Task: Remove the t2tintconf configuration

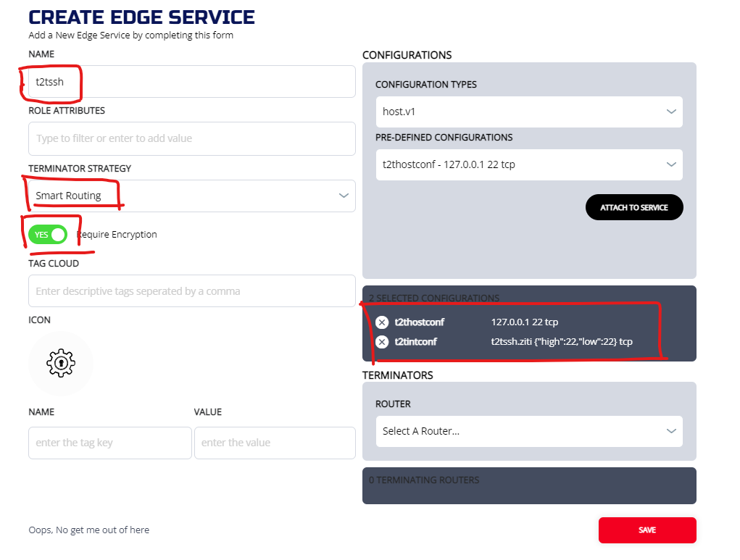Action: coord(382,342)
